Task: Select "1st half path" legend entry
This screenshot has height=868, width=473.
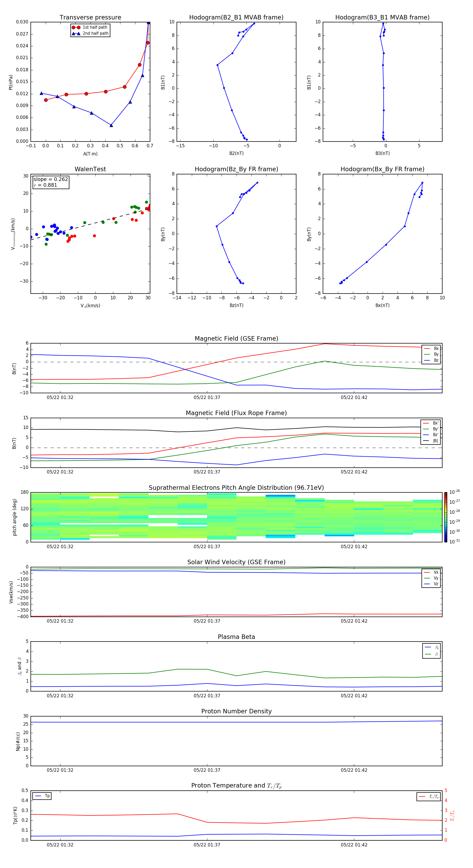Action: point(90,27)
